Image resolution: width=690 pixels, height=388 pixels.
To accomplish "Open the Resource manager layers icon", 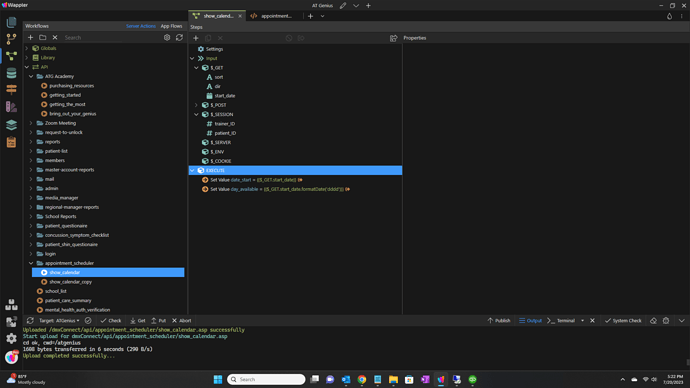I will tap(11, 124).
